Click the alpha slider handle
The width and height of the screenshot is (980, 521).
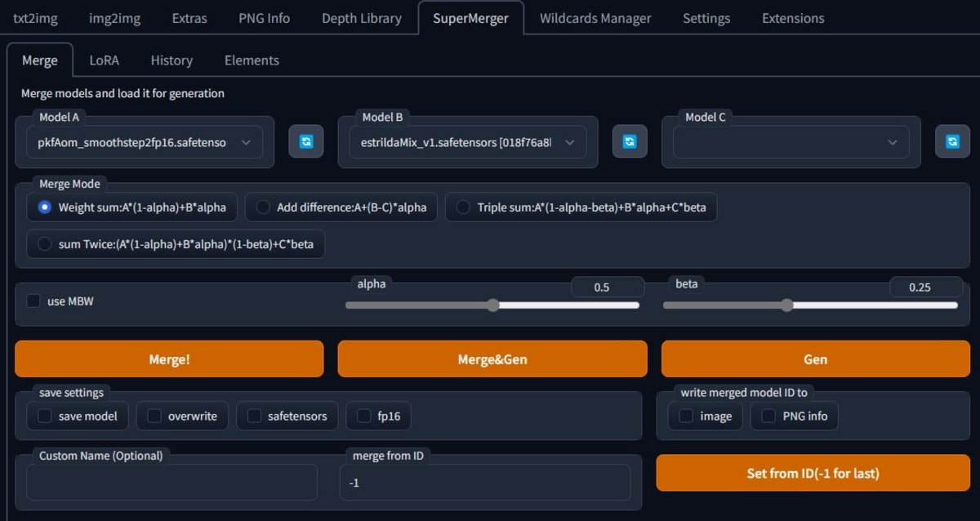click(492, 305)
